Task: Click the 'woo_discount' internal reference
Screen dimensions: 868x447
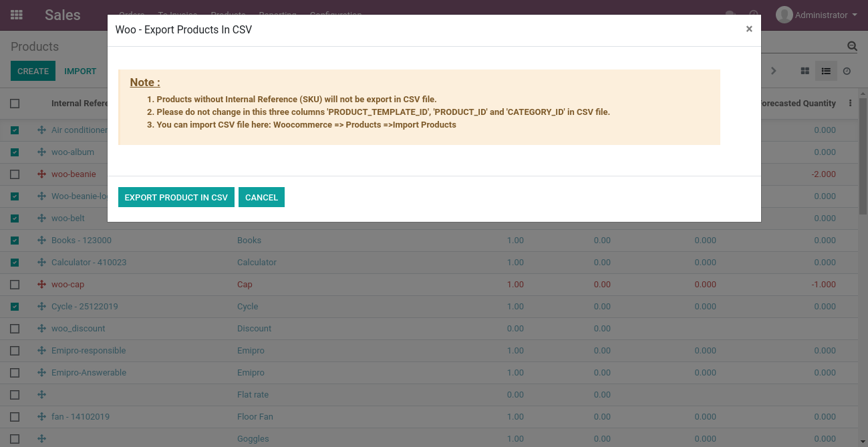Action: point(78,329)
